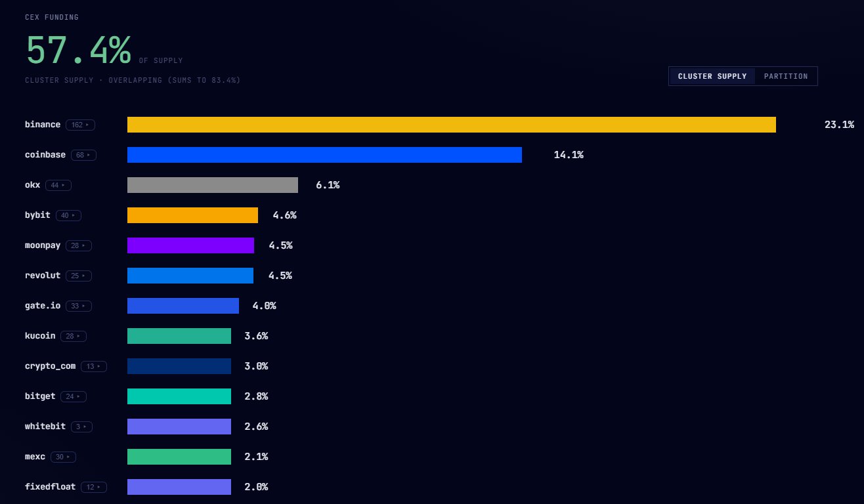Click the whitebit bar
The width and height of the screenshot is (864, 504).
179,427
